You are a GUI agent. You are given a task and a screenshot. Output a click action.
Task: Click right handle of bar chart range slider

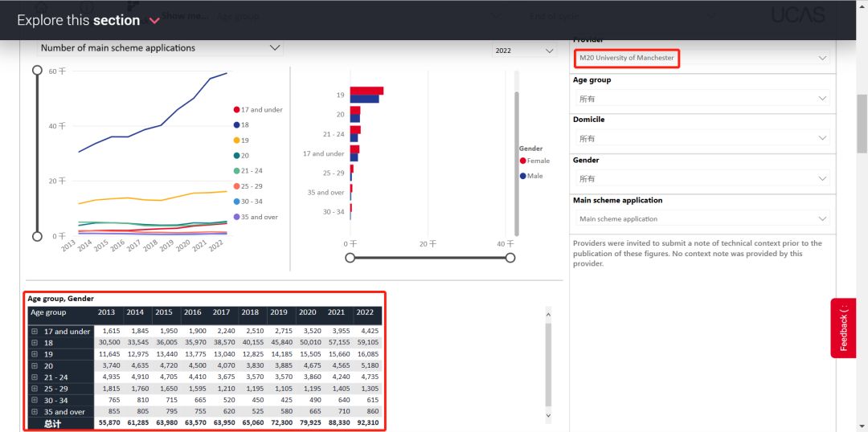tap(510, 258)
